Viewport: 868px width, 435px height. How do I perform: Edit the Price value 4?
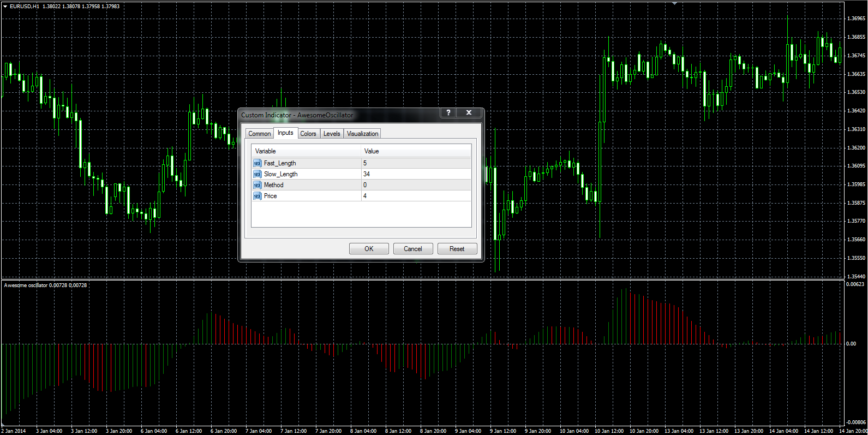pos(416,196)
